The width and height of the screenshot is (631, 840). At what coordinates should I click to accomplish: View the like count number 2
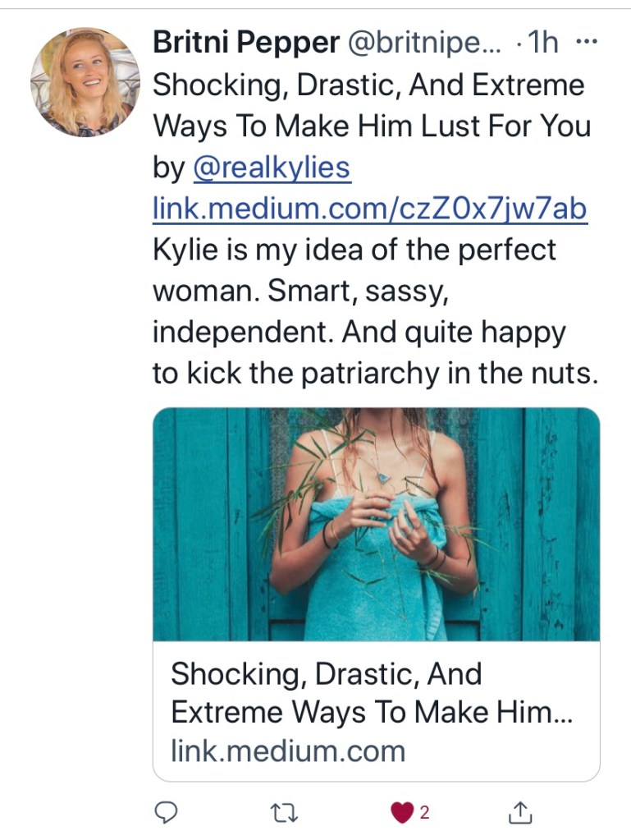tap(424, 813)
